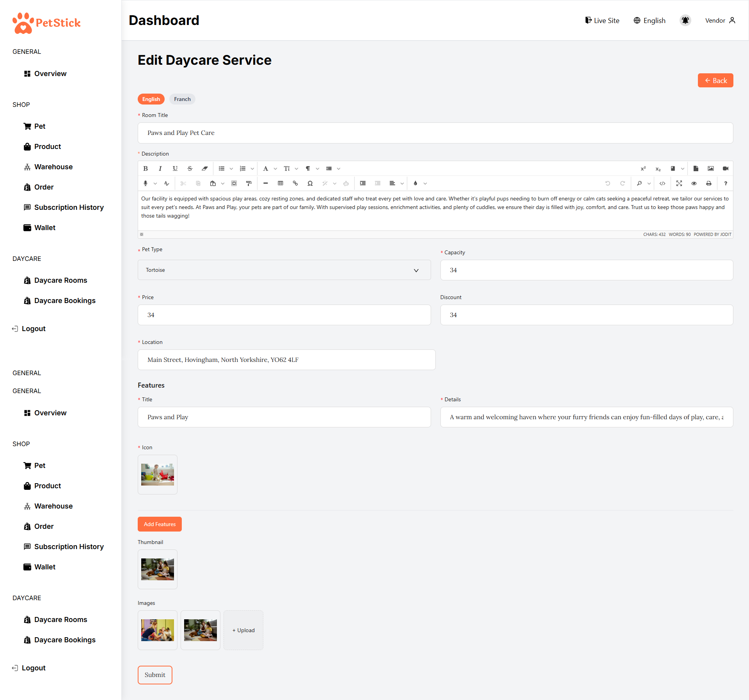
Task: Insert image into description editor
Action: [711, 168]
